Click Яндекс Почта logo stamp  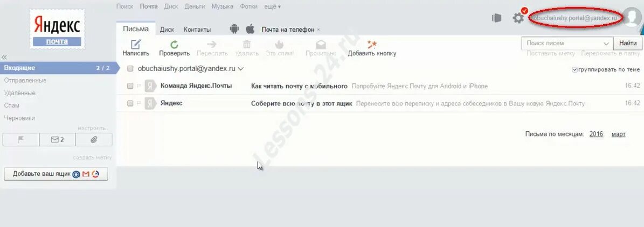[x=57, y=29]
